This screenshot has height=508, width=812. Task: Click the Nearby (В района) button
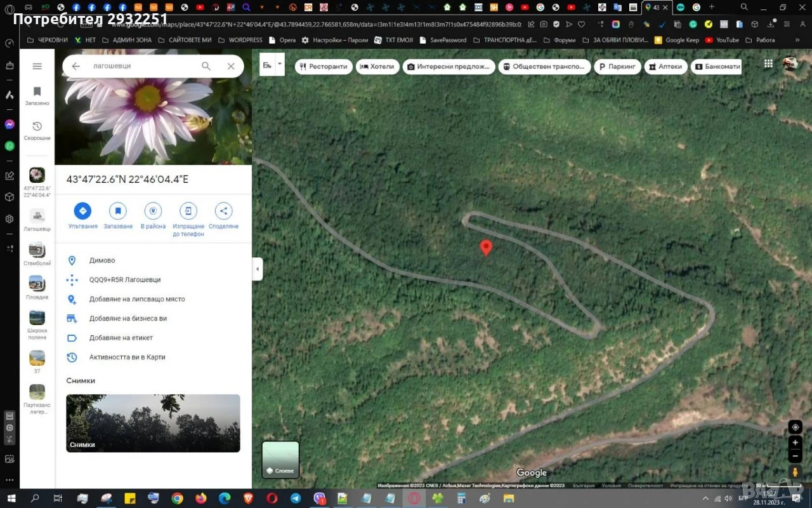(x=153, y=217)
